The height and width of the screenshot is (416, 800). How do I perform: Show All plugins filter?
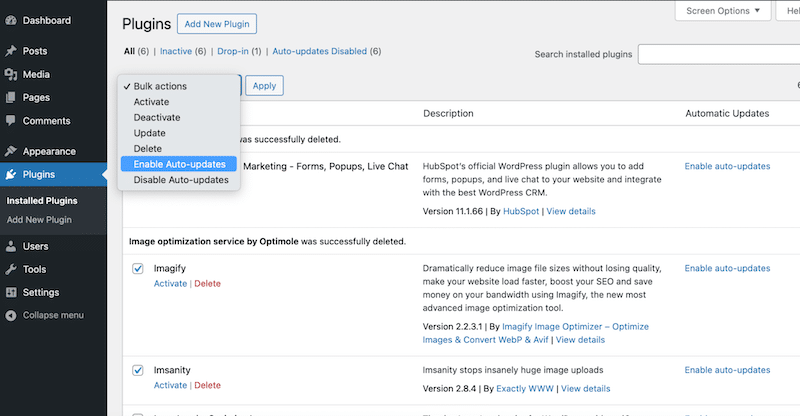coord(129,51)
